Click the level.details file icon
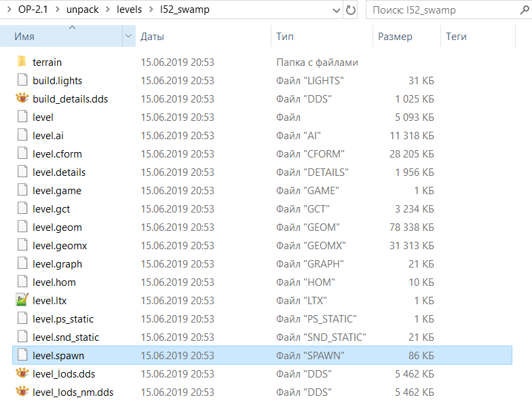The height and width of the screenshot is (404, 532). click(22, 172)
